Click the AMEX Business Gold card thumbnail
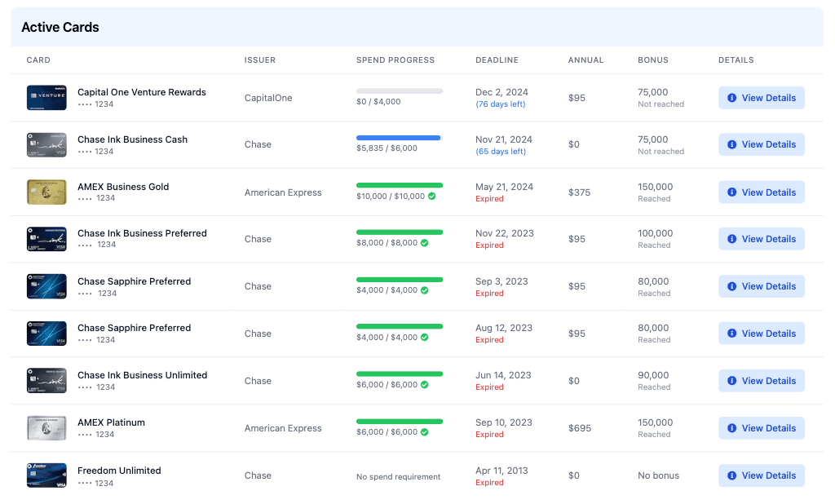 (x=46, y=192)
